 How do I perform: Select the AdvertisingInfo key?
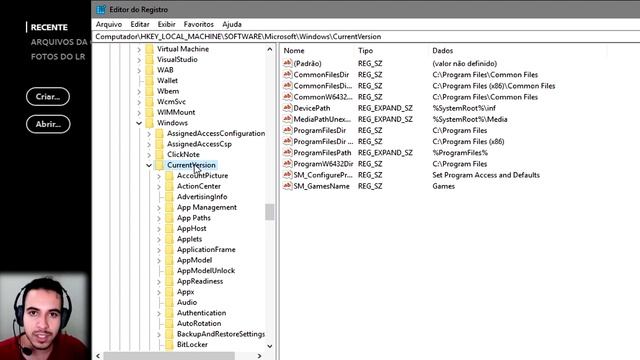[202, 197]
